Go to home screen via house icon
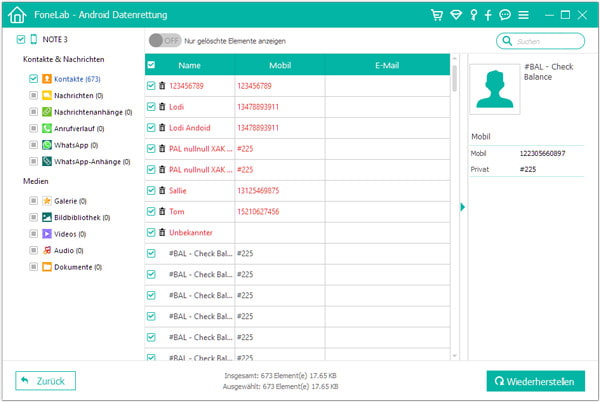600x402 pixels. [x=17, y=15]
